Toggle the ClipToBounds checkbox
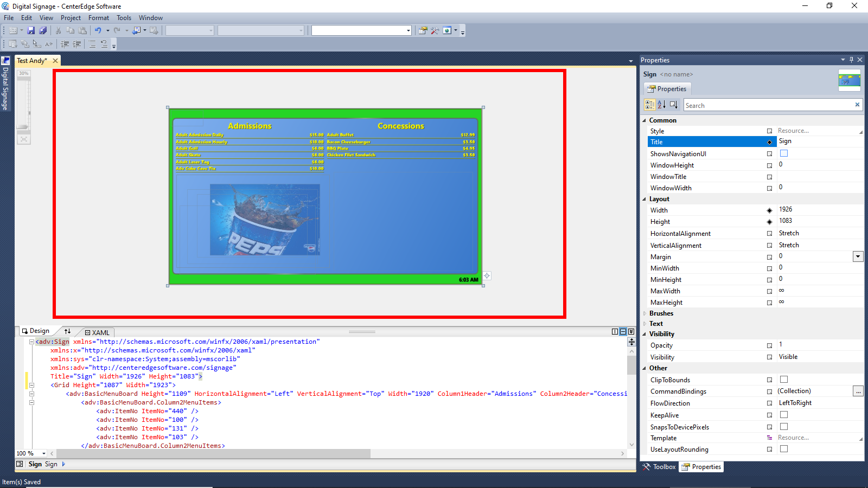The width and height of the screenshot is (868, 488). (784, 380)
